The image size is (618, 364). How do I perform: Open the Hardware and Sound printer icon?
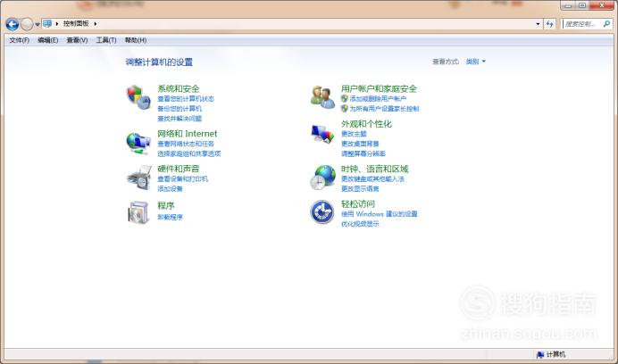139,178
